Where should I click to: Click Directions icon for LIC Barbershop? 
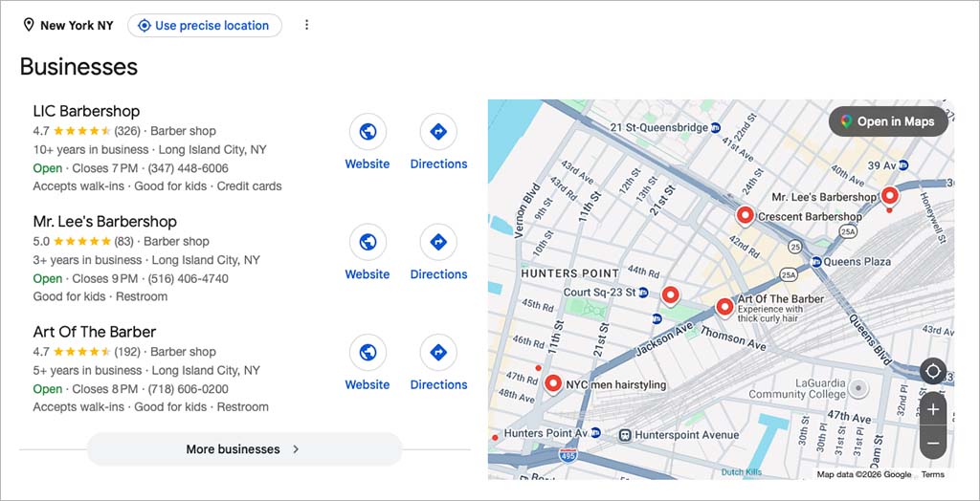tap(438, 132)
